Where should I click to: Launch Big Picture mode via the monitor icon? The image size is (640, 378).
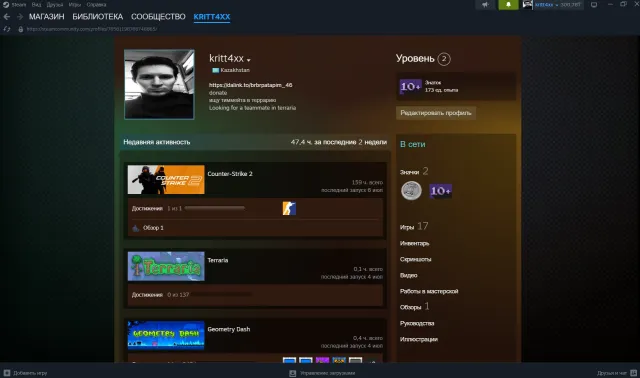click(594, 4)
